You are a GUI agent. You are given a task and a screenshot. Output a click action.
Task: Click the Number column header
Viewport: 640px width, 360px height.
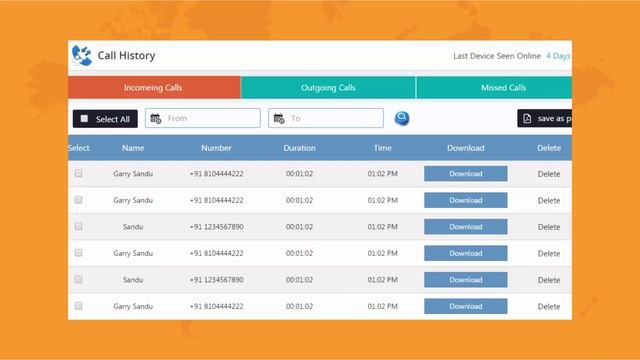216,148
